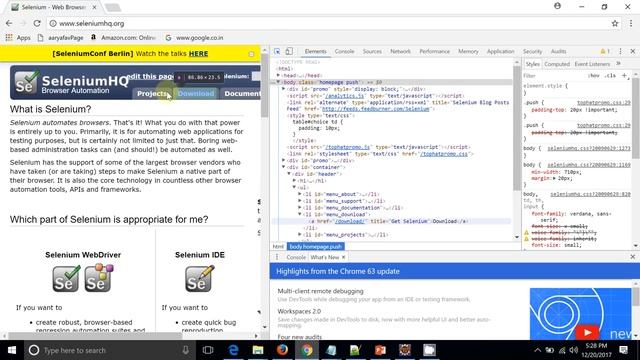The width and height of the screenshot is (640, 360).
Task: Bookmark this page with the star icon
Action: point(615,23)
